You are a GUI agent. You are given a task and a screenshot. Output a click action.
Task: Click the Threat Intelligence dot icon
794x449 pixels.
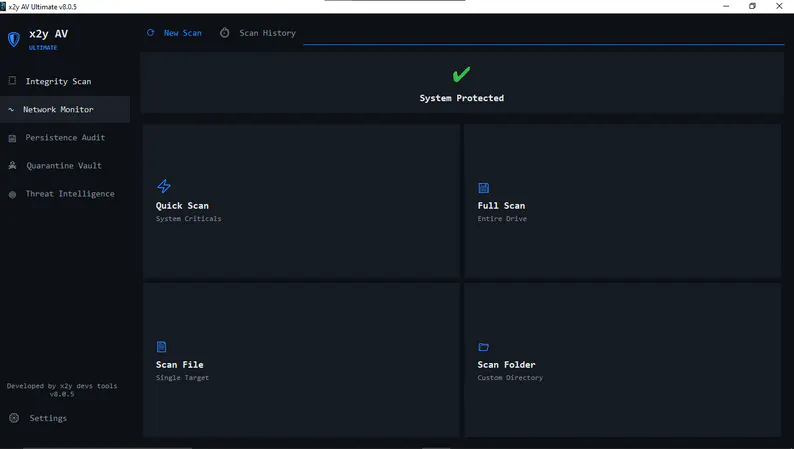(12, 194)
